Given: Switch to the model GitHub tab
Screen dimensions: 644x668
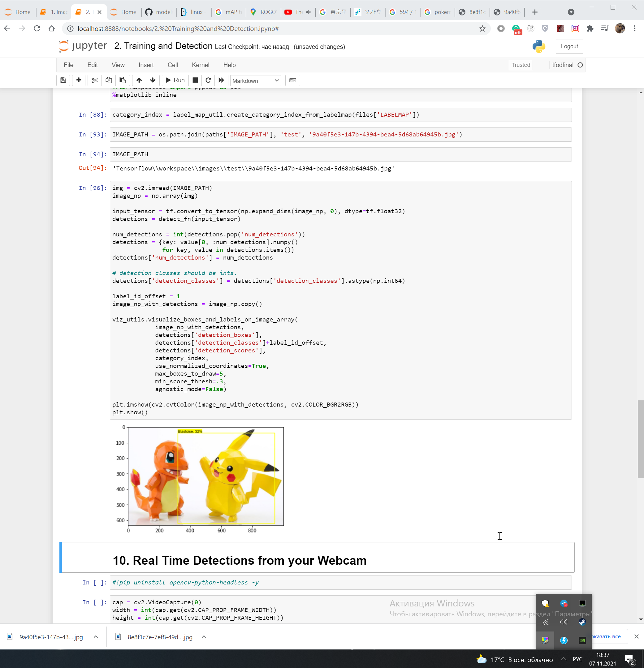Looking at the screenshot, I should [159, 12].
